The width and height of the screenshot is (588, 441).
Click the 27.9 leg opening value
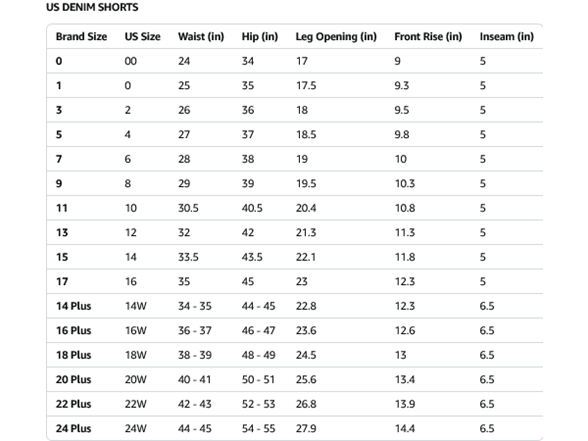click(x=306, y=428)
